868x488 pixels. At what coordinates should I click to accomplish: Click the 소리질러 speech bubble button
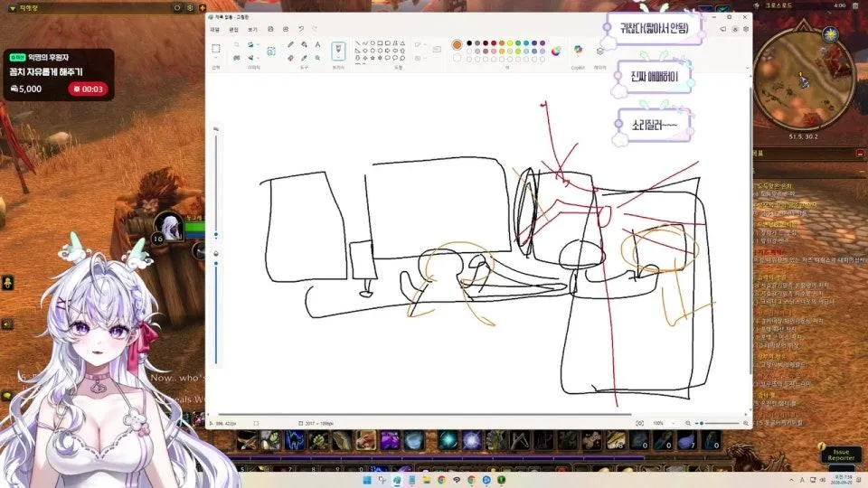click(654, 125)
